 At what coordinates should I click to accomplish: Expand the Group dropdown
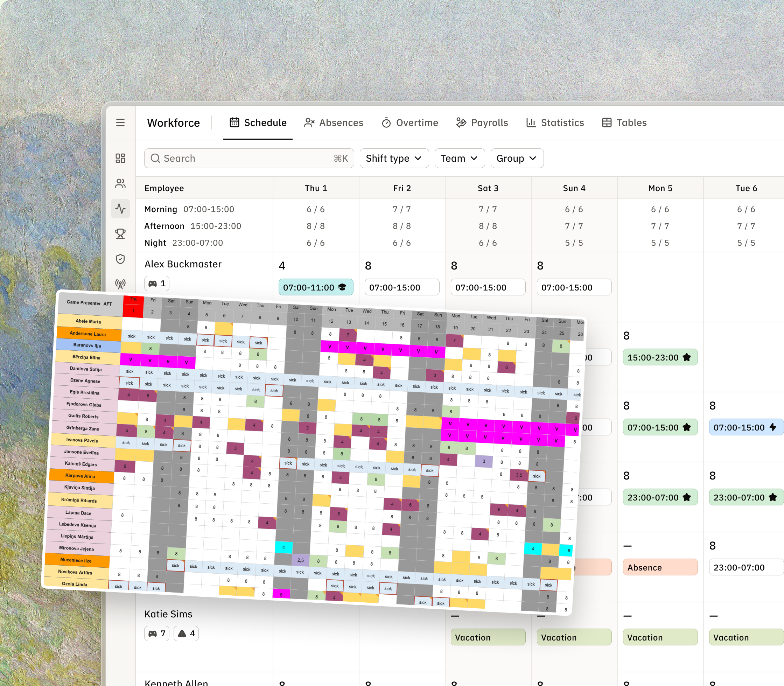point(517,158)
